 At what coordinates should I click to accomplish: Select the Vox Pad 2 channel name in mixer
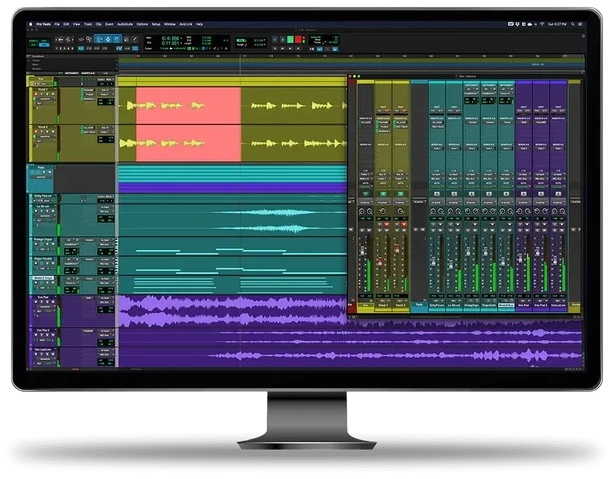541,304
